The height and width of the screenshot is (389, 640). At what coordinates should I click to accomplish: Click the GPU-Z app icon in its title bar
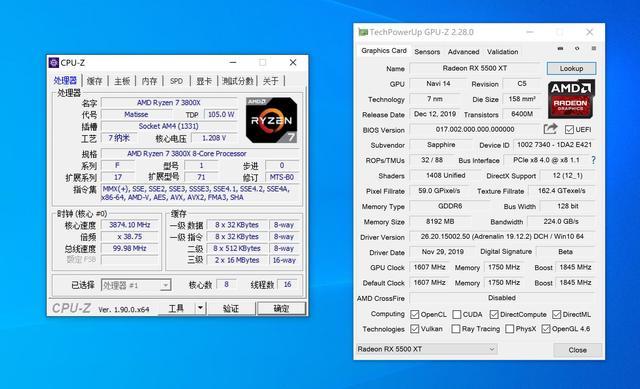363,32
